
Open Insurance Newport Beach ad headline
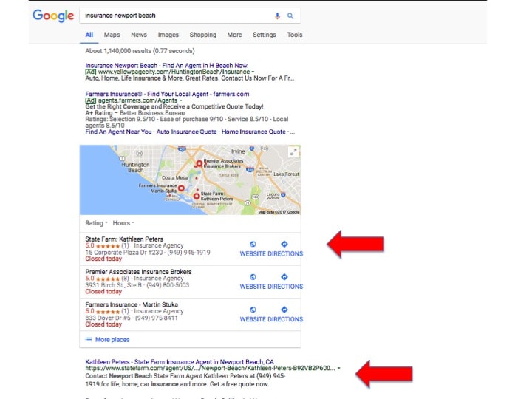point(166,65)
